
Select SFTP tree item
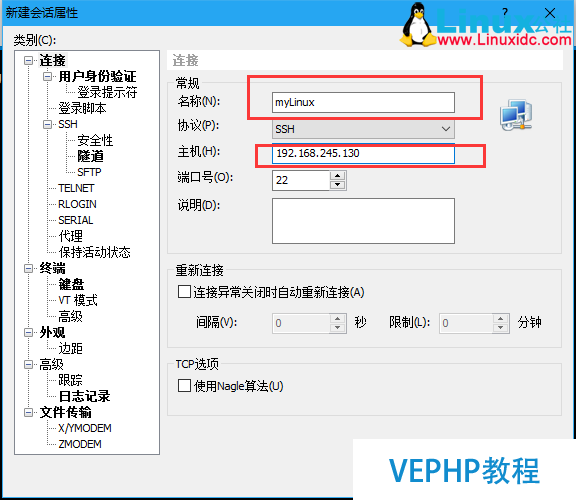[89, 172]
